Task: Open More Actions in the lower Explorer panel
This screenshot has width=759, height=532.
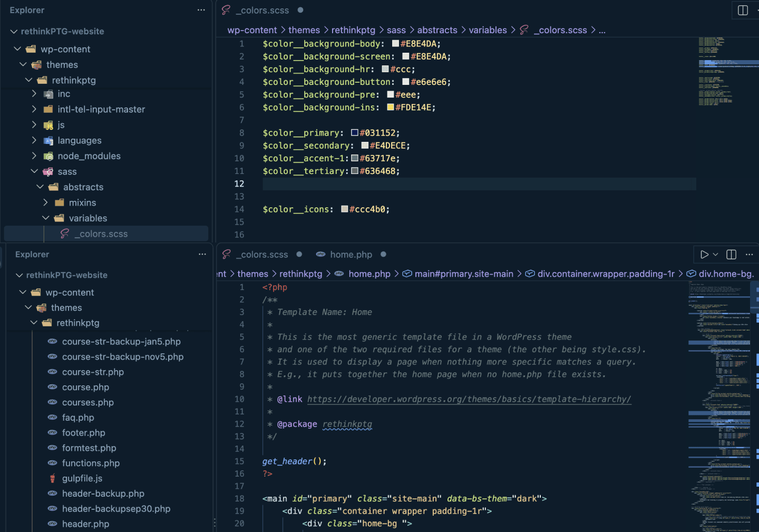Action: [x=202, y=254]
